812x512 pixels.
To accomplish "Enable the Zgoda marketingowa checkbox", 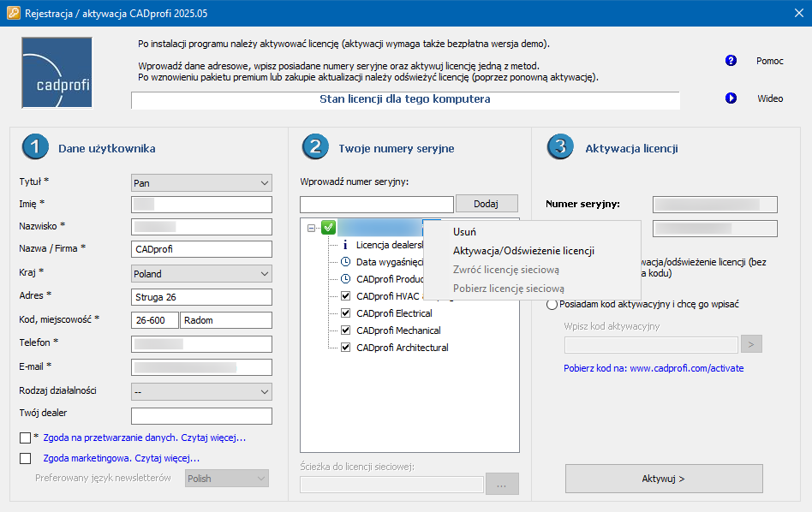I will point(25,459).
